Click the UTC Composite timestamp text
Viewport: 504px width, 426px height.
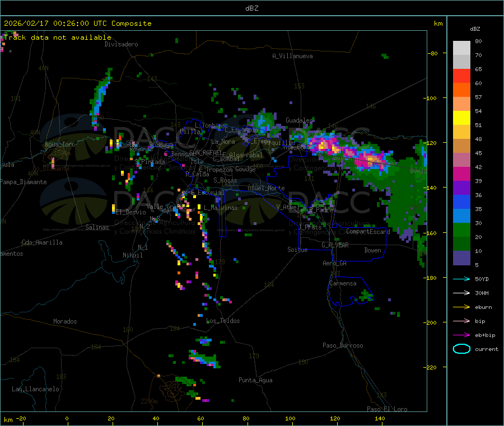[78, 24]
